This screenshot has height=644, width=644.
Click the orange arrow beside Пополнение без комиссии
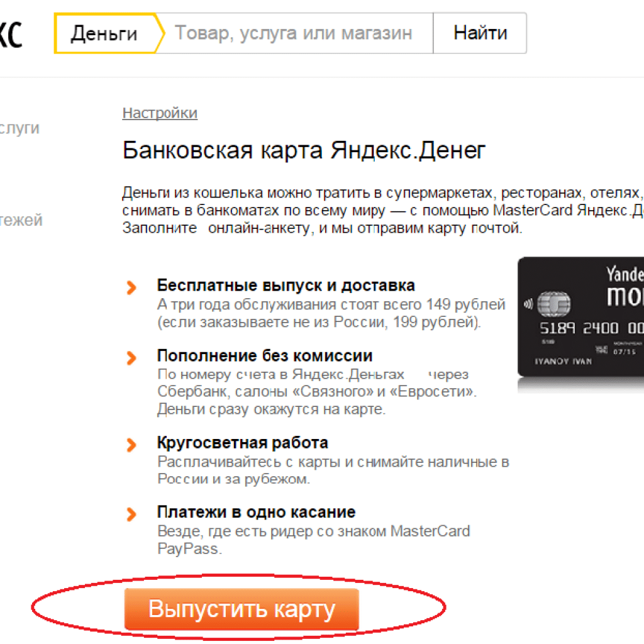pos(131,358)
